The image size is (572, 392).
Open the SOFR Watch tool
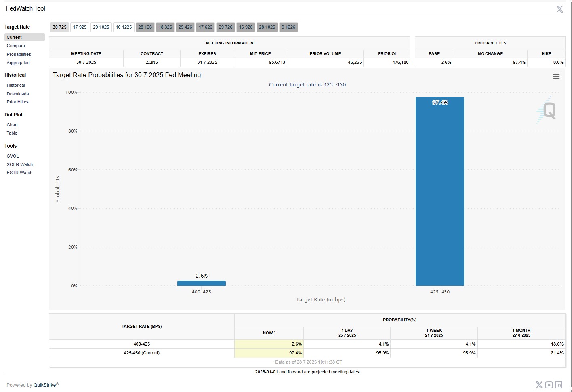point(19,164)
